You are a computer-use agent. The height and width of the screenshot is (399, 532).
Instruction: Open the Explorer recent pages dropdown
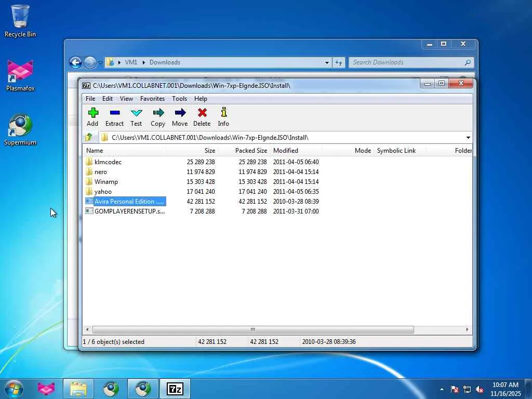coord(100,62)
